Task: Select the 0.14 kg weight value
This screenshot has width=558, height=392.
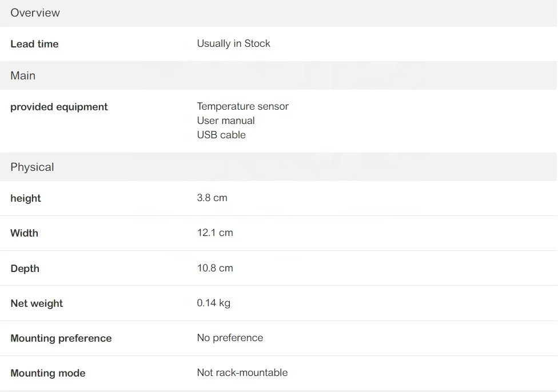Action: click(214, 303)
